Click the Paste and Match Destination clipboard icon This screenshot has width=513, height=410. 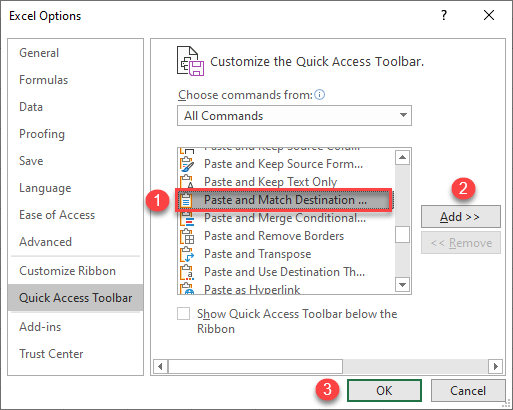click(x=186, y=200)
